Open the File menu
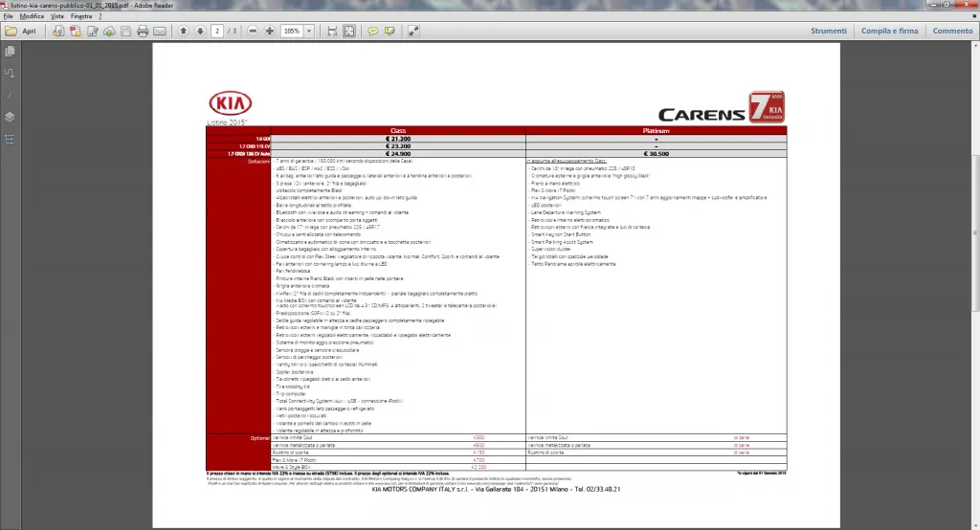Screen dimensions: 980x530 [x=8, y=16]
